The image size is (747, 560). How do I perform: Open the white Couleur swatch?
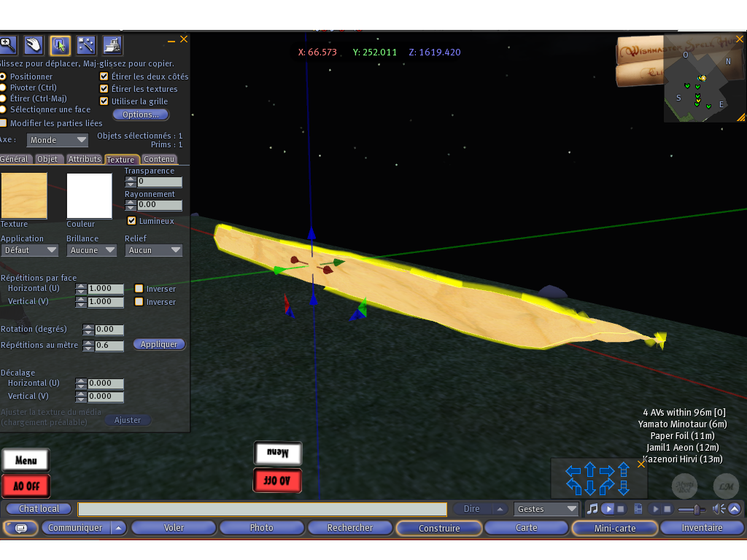click(89, 195)
